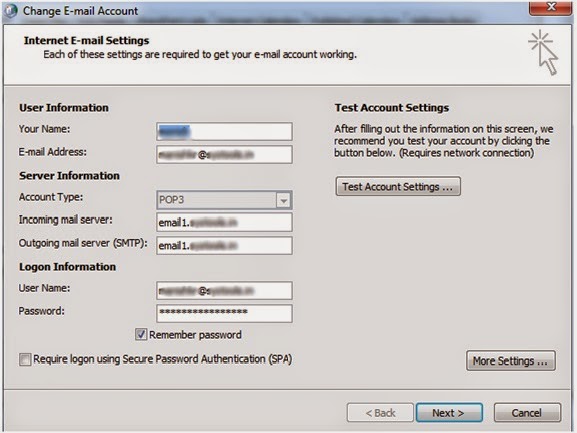Open More Settings
The width and height of the screenshot is (577, 433).
(511, 361)
